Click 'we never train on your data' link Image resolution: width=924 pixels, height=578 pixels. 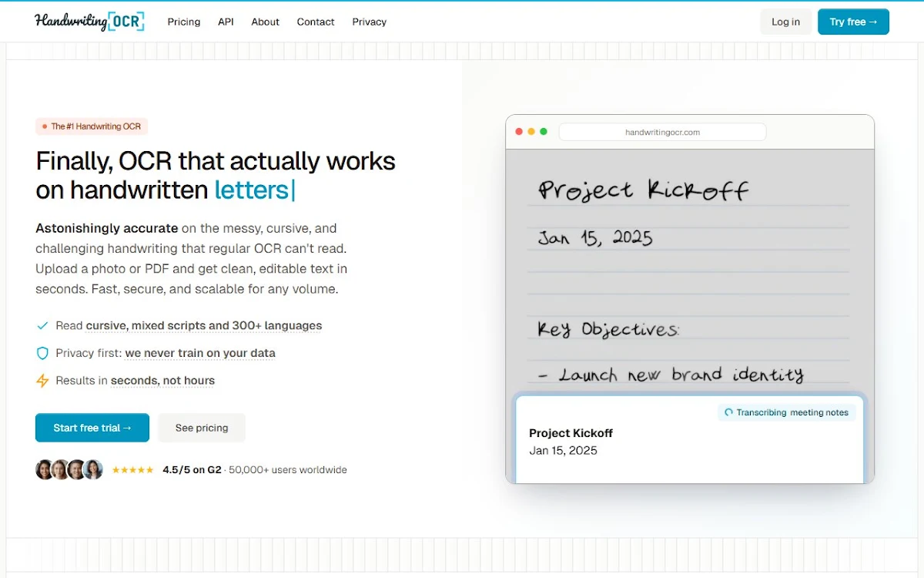click(x=200, y=353)
